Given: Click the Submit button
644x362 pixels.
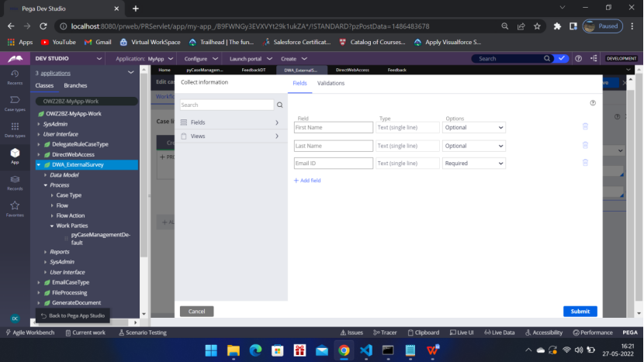Looking at the screenshot, I should click(580, 311).
